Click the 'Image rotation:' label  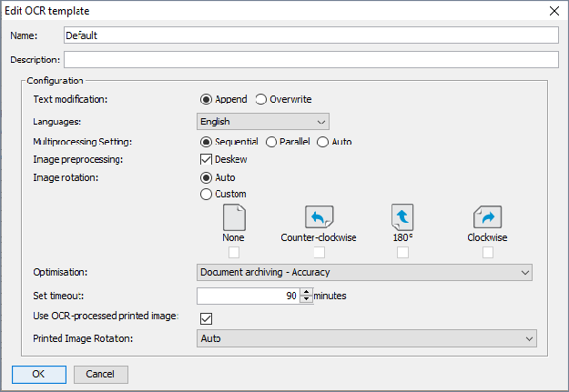pos(66,177)
